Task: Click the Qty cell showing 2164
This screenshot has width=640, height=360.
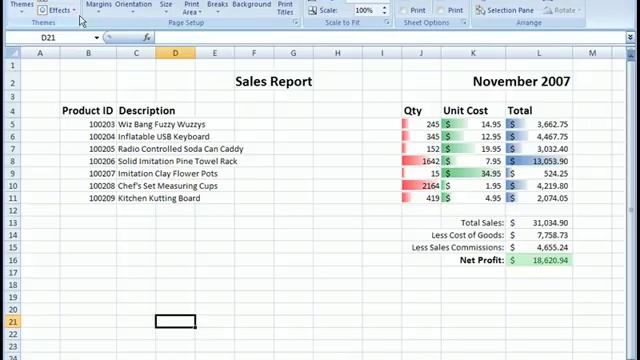Action: (421, 186)
